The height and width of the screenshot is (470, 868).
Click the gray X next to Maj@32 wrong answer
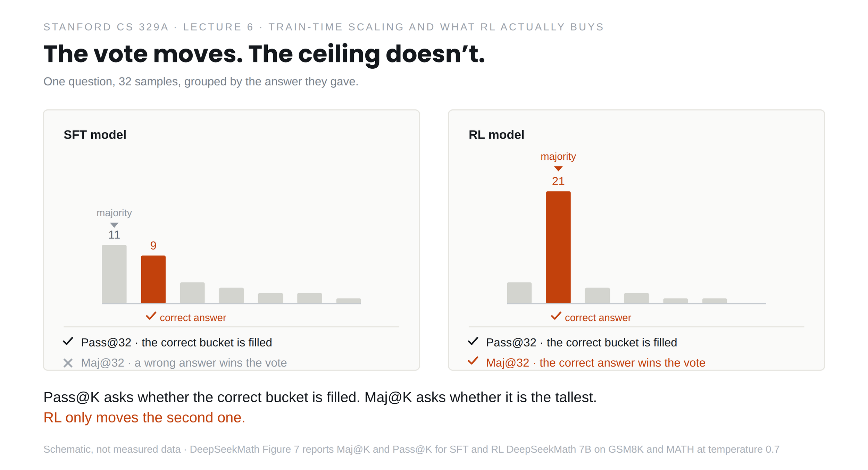tap(68, 363)
